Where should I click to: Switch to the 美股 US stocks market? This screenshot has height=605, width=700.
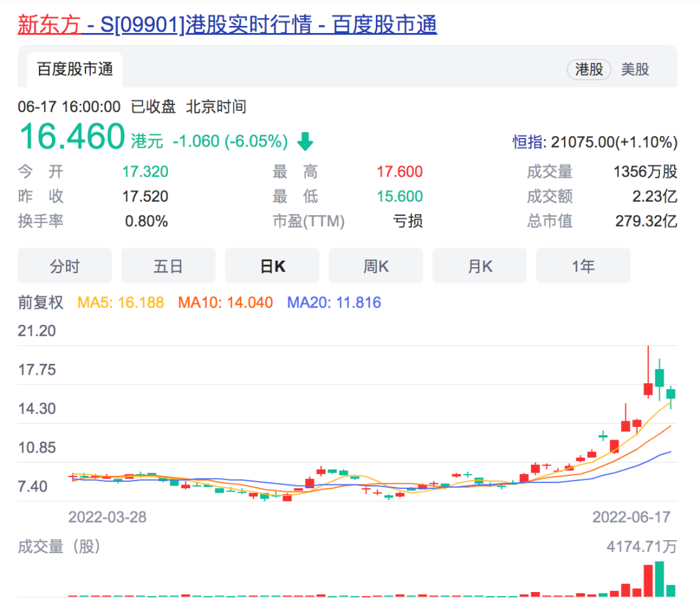coord(636,69)
